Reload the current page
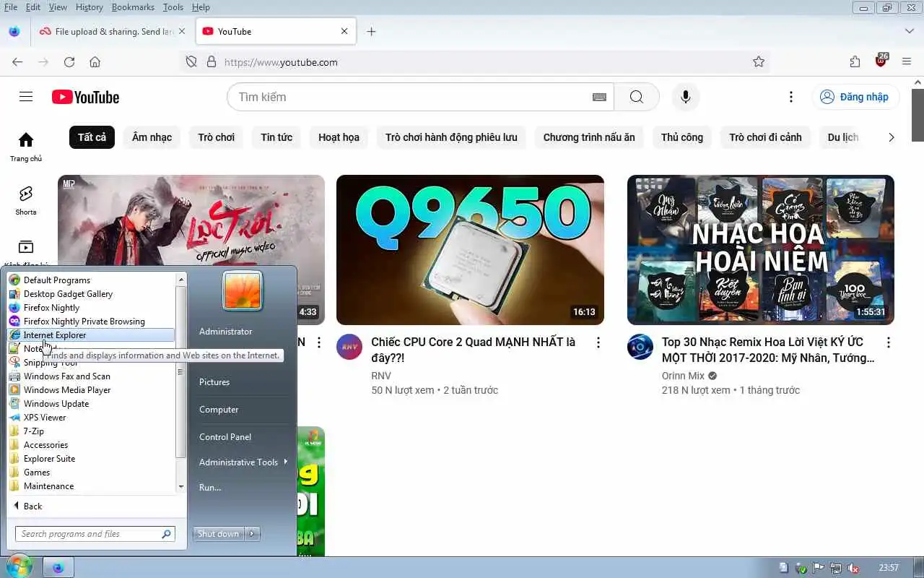This screenshot has width=924, height=578. tap(69, 62)
